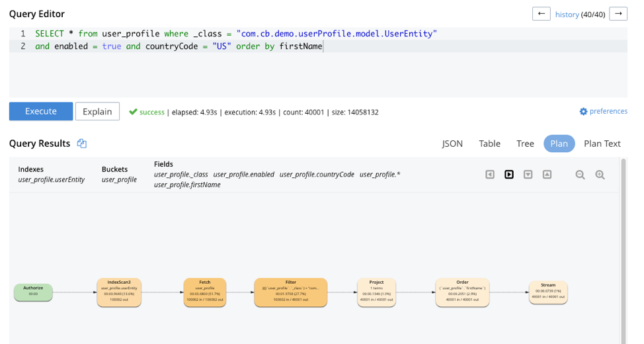644x344 pixels.
Task: Select the IndexScan3 plan node
Action: [x=119, y=292]
